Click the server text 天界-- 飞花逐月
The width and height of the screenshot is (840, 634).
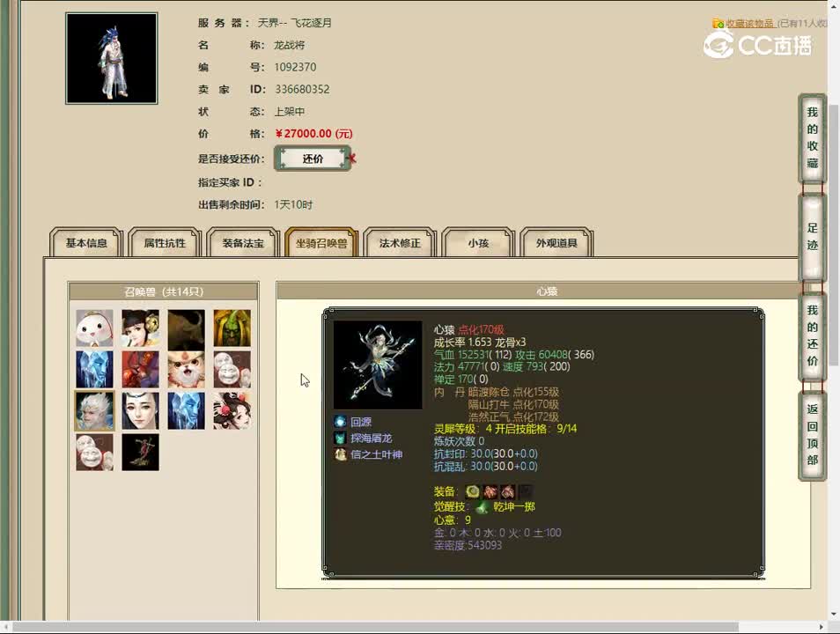click(x=295, y=23)
